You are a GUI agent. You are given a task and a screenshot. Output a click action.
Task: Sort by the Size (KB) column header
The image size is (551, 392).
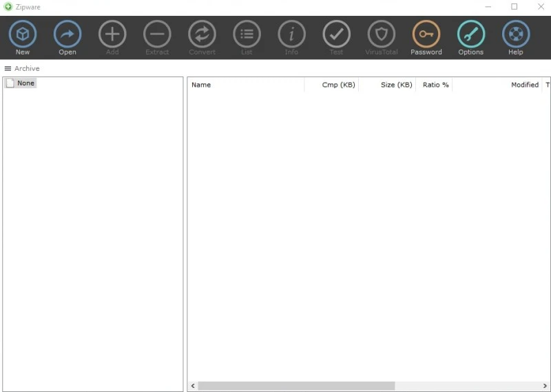pyautogui.click(x=387, y=85)
